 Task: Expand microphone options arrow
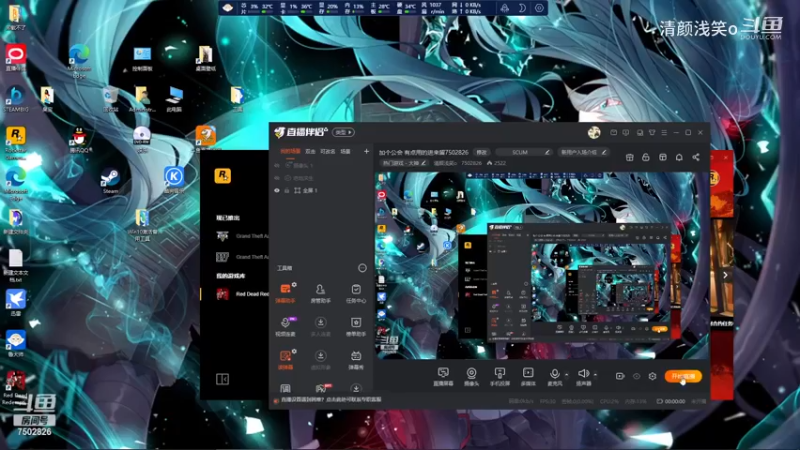point(566,375)
